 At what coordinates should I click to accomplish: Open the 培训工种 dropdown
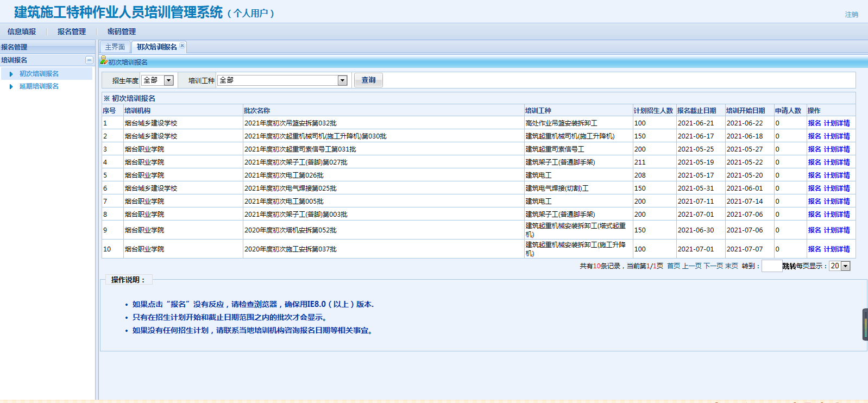point(342,80)
